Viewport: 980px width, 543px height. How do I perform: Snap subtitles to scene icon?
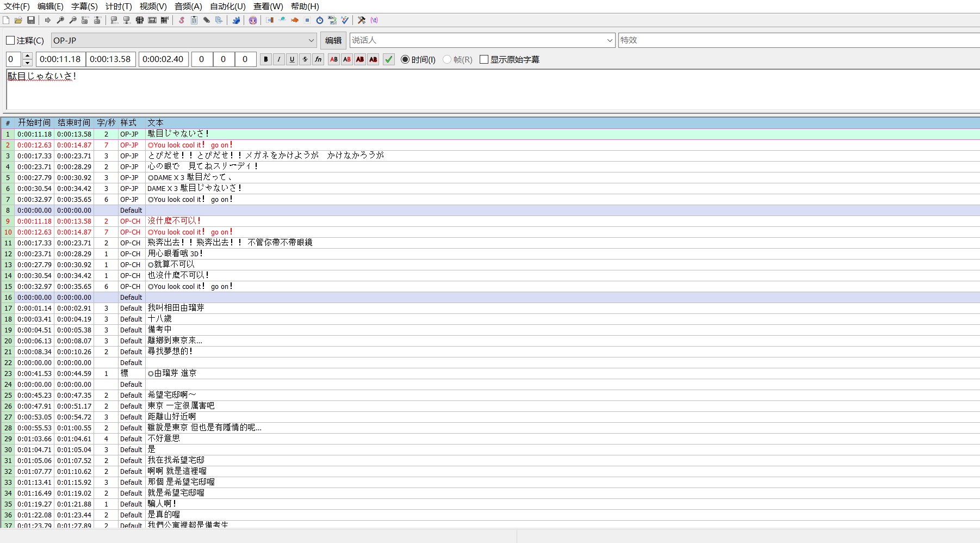click(152, 20)
